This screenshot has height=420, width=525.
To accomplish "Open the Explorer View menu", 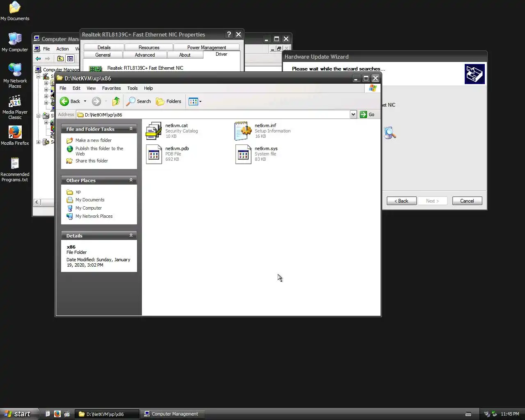I will pyautogui.click(x=91, y=88).
